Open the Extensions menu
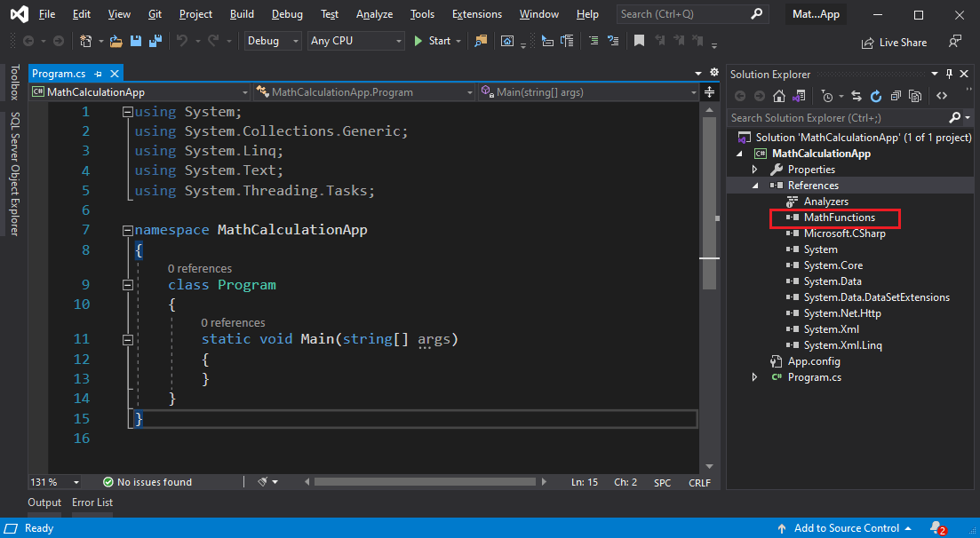The height and width of the screenshot is (538, 980). click(476, 13)
